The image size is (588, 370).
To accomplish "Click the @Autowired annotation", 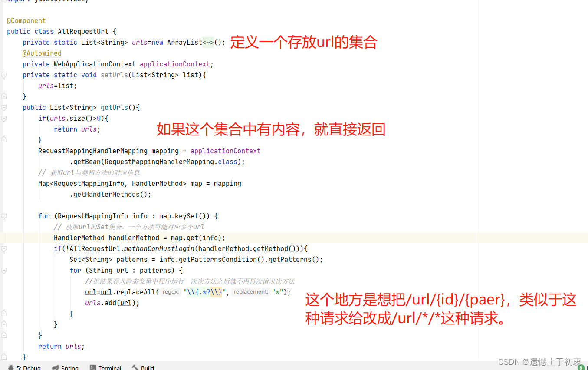I will [42, 53].
